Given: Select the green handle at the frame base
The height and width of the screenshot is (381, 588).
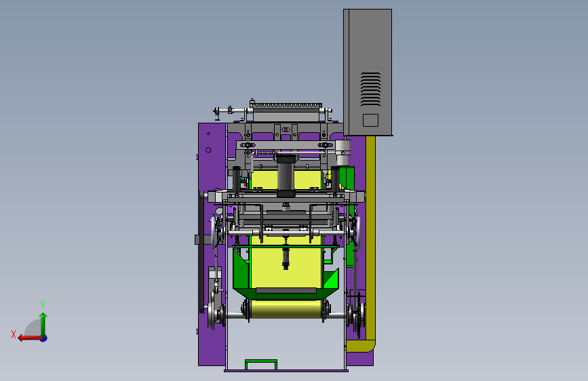Looking at the screenshot, I should [x=261, y=365].
